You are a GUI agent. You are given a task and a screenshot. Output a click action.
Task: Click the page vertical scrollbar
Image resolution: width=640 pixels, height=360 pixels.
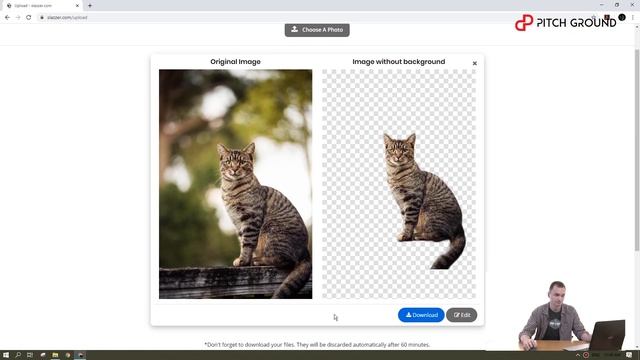click(x=637, y=149)
